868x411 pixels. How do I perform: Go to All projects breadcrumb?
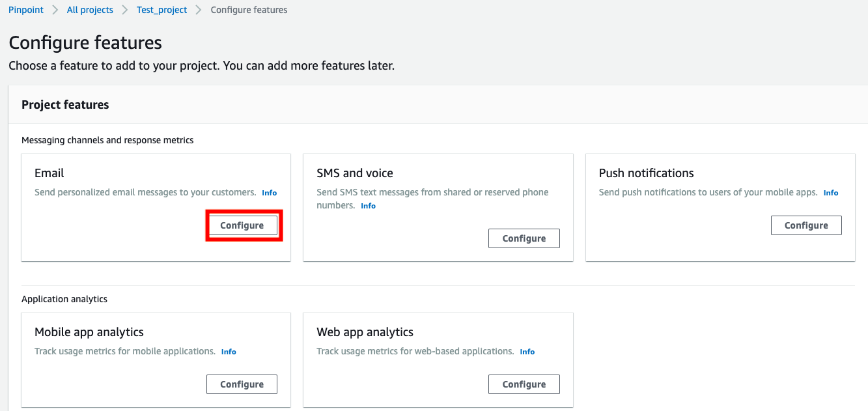pyautogui.click(x=90, y=10)
